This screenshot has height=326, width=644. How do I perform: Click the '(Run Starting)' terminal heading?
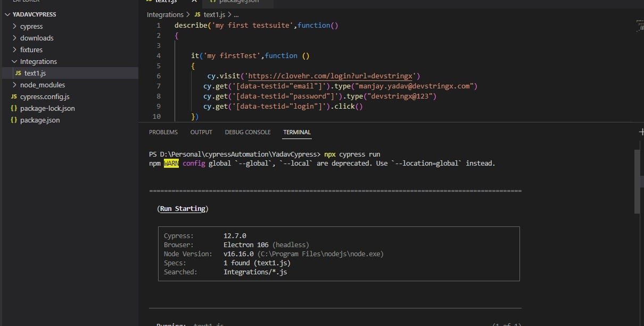tap(183, 208)
